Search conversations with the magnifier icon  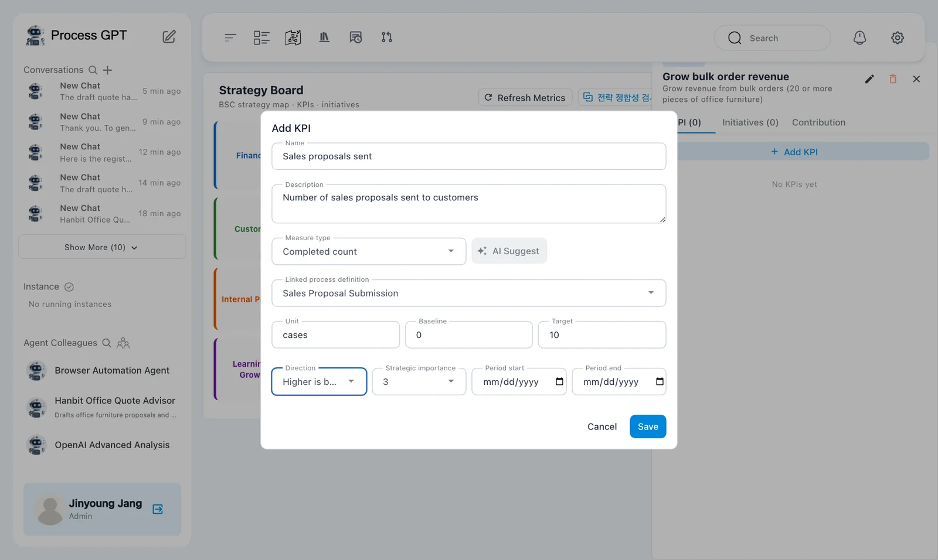pos(93,70)
